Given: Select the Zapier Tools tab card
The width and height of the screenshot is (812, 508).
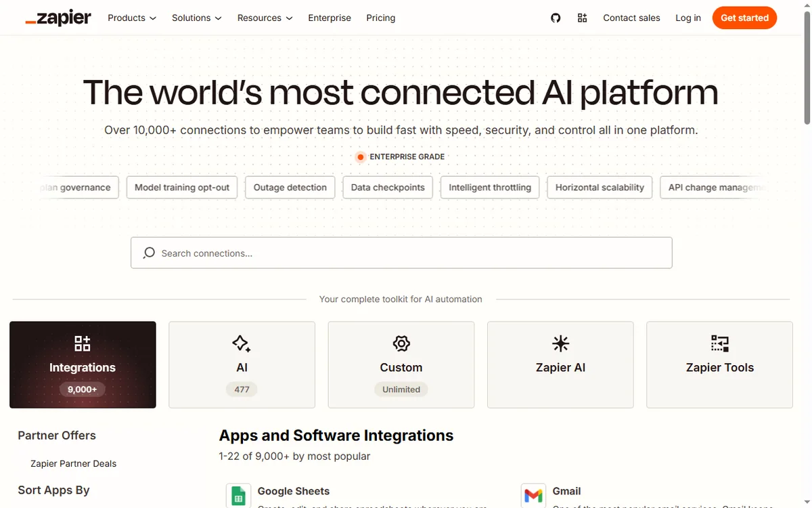Looking at the screenshot, I should coord(720,364).
